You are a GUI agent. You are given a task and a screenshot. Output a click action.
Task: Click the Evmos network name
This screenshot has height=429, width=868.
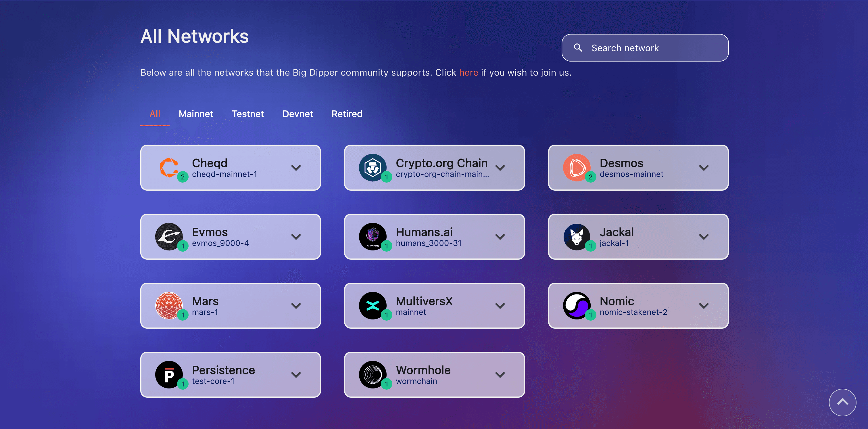[210, 232]
